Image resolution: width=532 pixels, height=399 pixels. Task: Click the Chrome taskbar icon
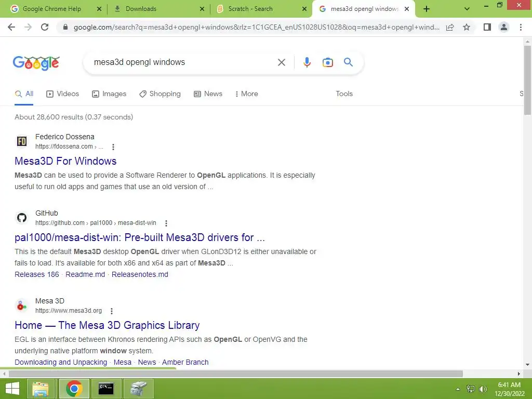pyautogui.click(x=74, y=389)
